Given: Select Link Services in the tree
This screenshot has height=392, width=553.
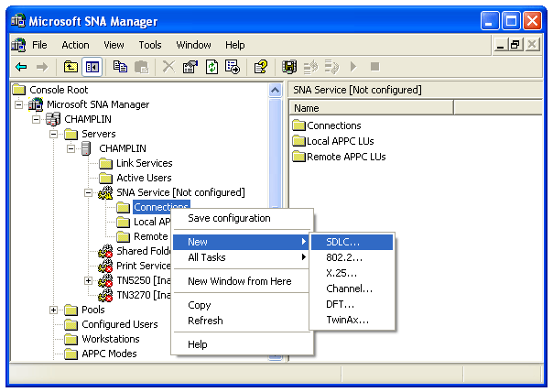Looking at the screenshot, I should point(145,163).
